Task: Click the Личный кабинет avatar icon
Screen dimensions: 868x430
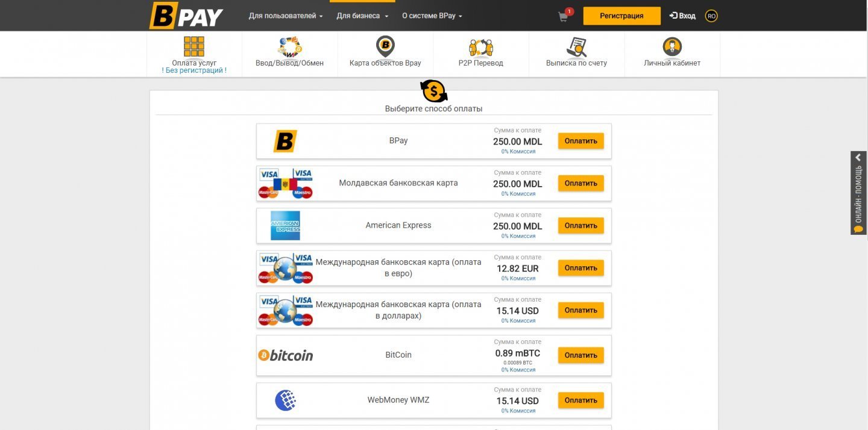Action: click(672, 46)
